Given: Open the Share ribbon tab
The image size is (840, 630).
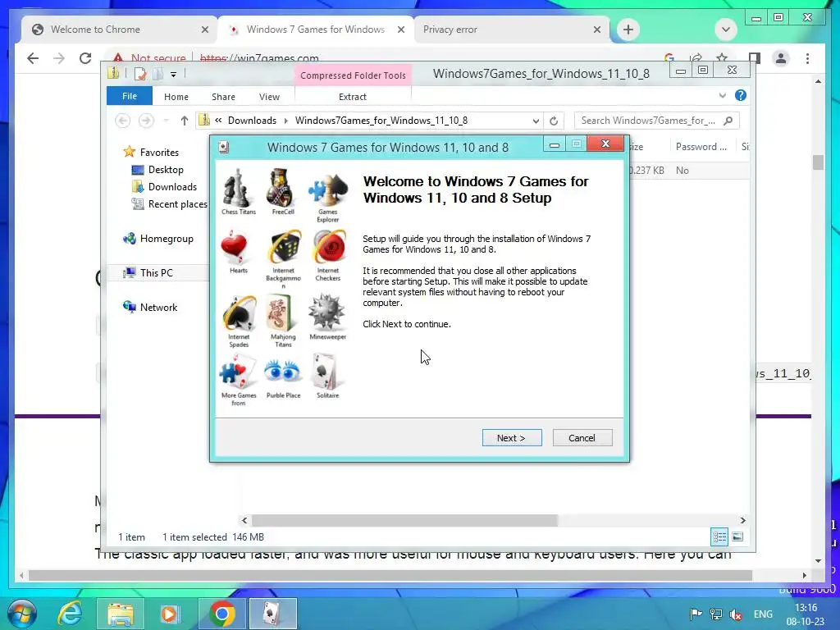Looking at the screenshot, I should tap(223, 97).
